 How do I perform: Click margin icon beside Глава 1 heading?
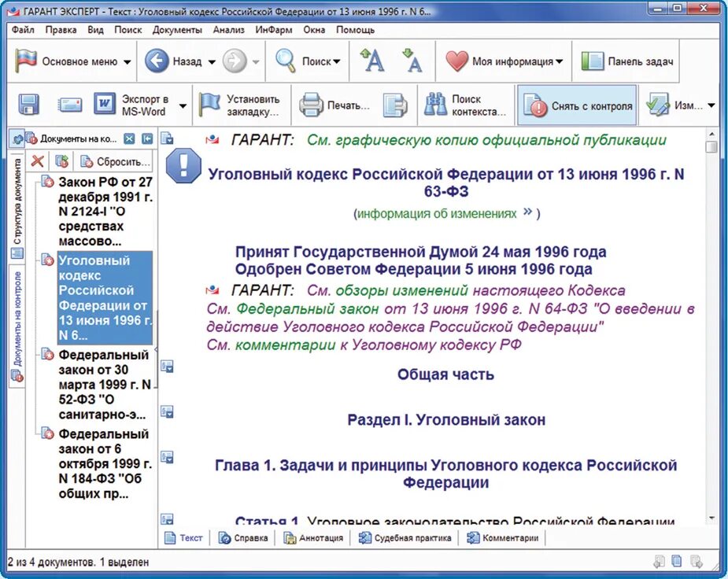(x=167, y=457)
